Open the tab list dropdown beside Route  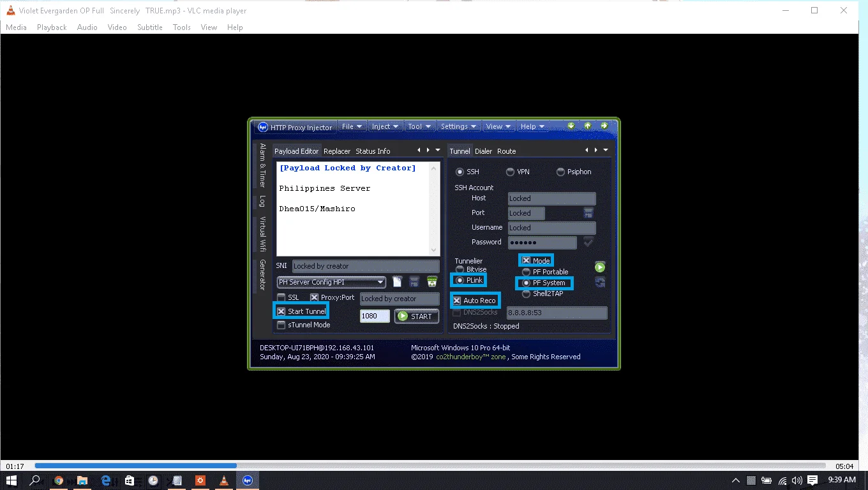coord(606,151)
